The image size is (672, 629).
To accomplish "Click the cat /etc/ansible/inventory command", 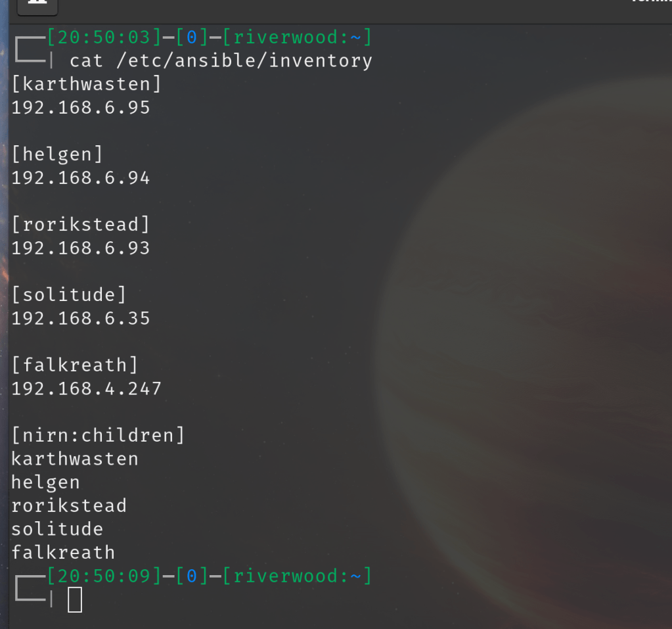I will pos(221,61).
